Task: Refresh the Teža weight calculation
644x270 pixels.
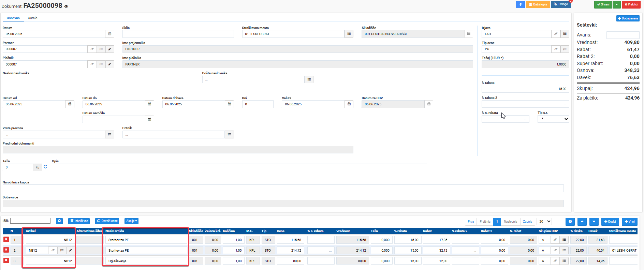Action: point(45,167)
